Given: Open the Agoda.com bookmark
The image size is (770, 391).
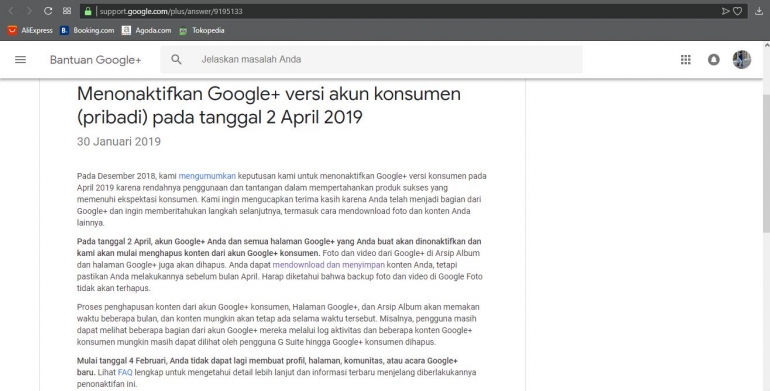Looking at the screenshot, I should pos(146,30).
